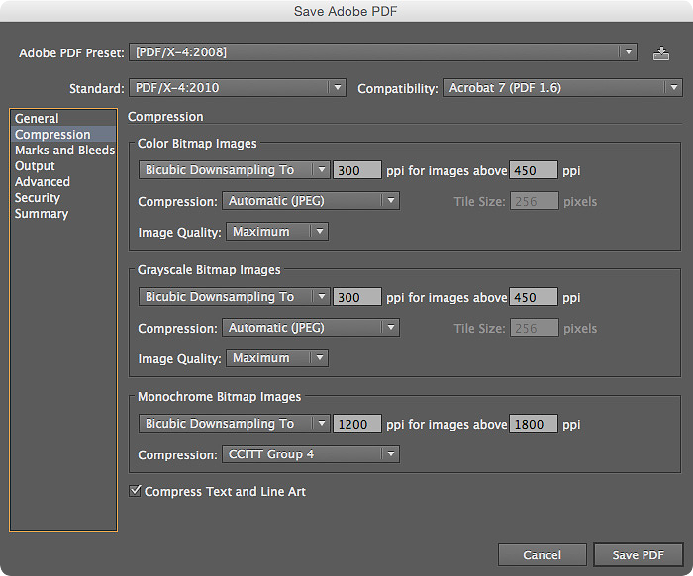Open the Standard PDF/X-4:2010 dropdown
This screenshot has width=693, height=576.
pos(238,88)
